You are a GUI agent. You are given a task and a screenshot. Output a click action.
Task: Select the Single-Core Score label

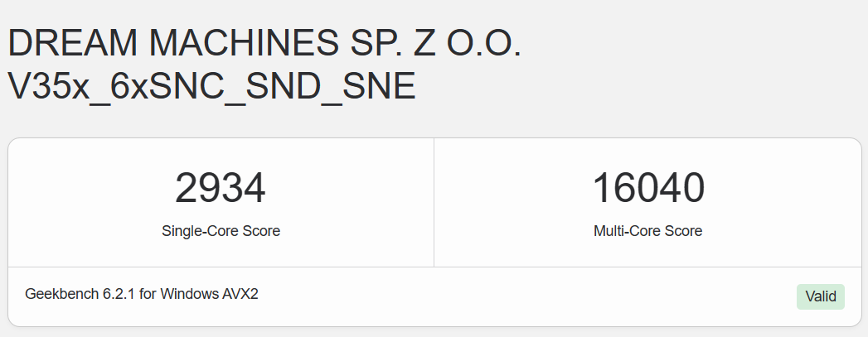[x=221, y=231]
